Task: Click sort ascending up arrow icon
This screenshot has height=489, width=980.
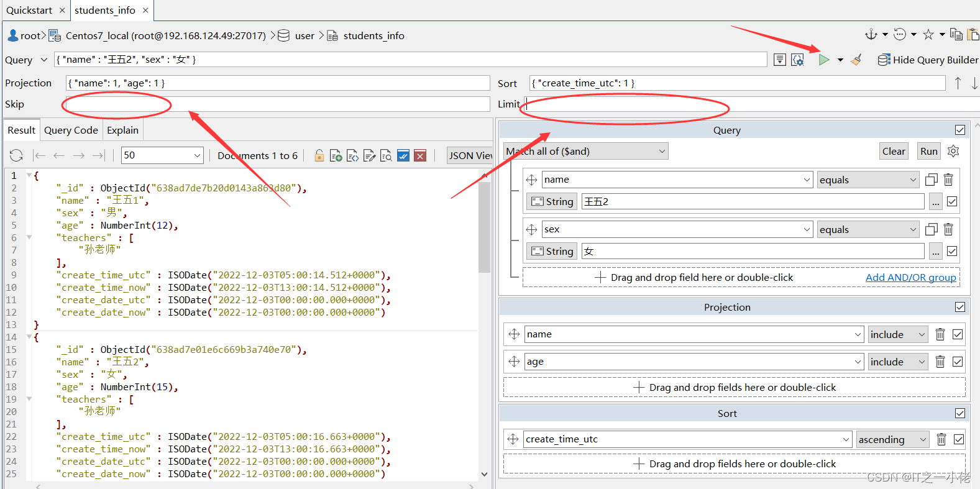Action: [x=958, y=83]
